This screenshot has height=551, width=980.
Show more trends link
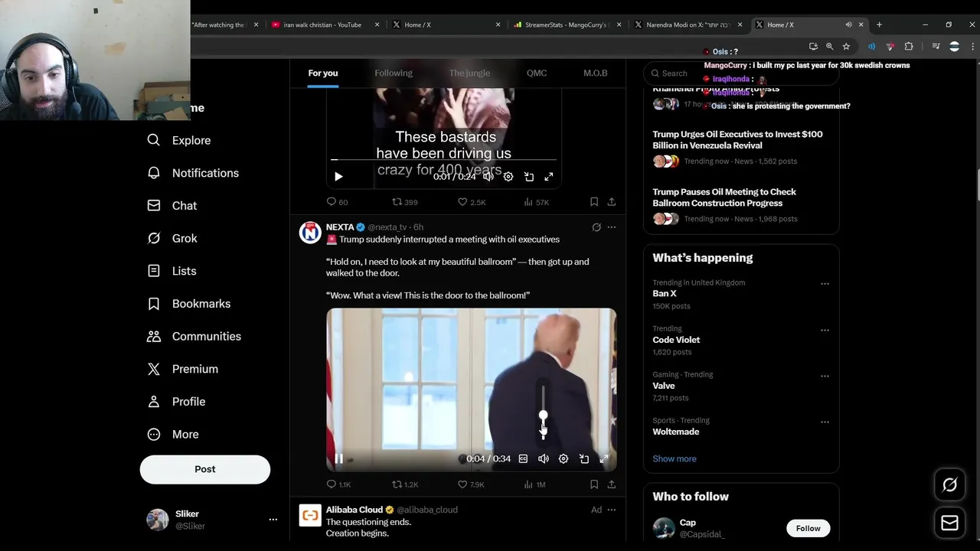pos(675,458)
